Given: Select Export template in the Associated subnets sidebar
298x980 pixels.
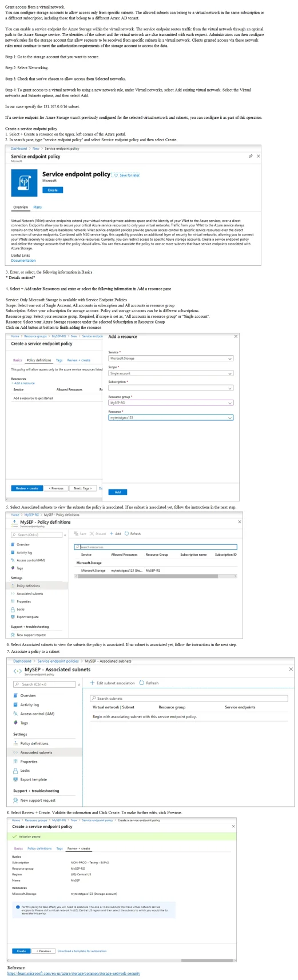Looking at the screenshot, I should point(34,779).
